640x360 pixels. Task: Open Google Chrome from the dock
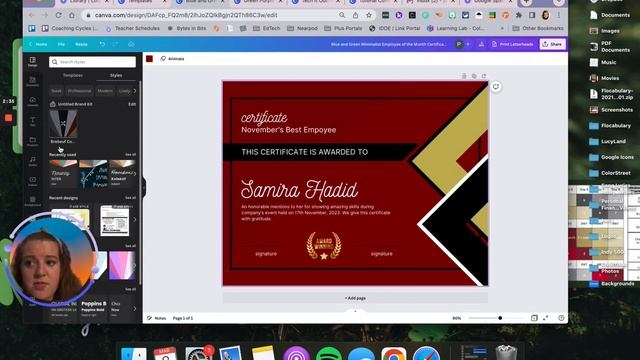(x=393, y=353)
